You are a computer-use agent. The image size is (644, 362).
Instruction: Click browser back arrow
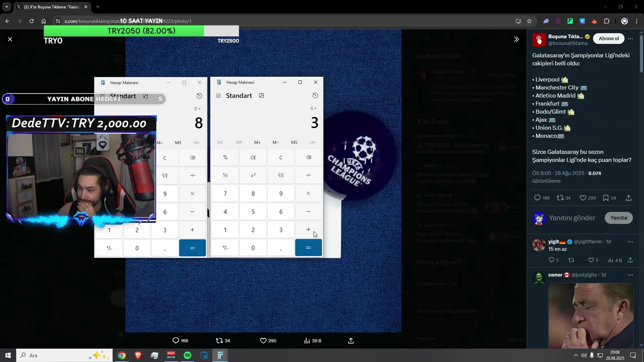(7, 21)
